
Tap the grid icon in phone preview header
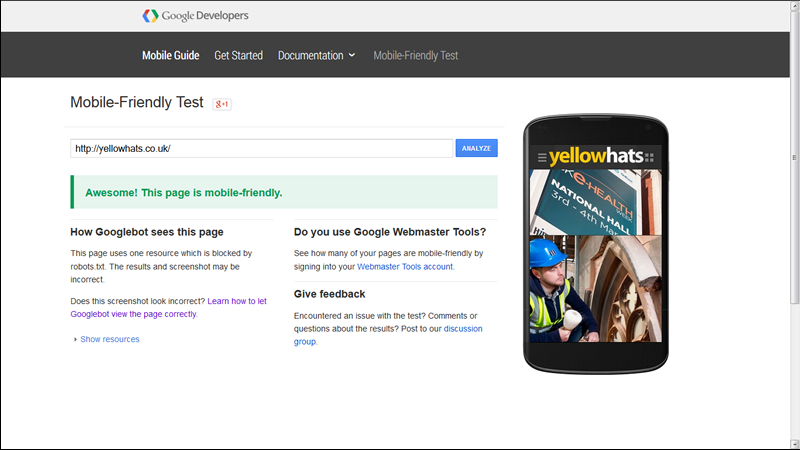click(x=649, y=157)
